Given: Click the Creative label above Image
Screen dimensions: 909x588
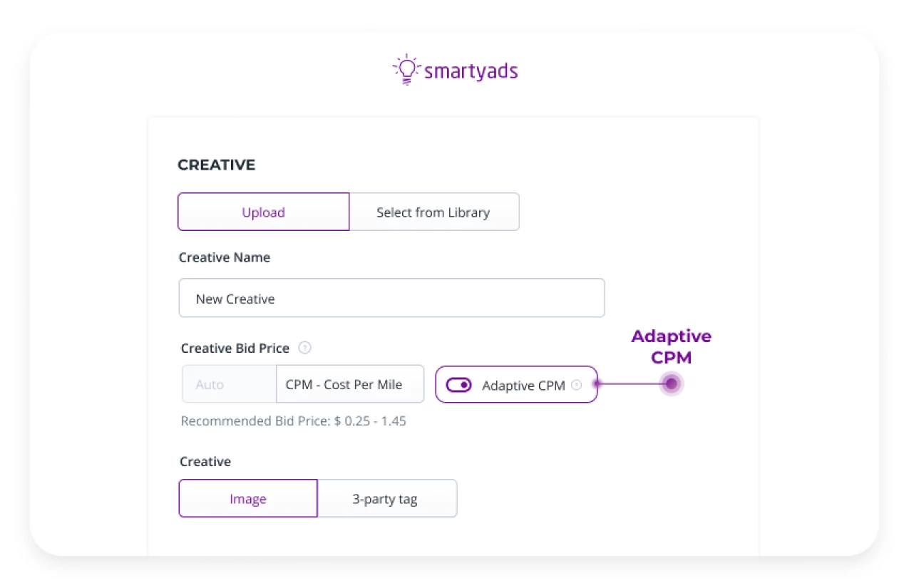Looking at the screenshot, I should [205, 462].
